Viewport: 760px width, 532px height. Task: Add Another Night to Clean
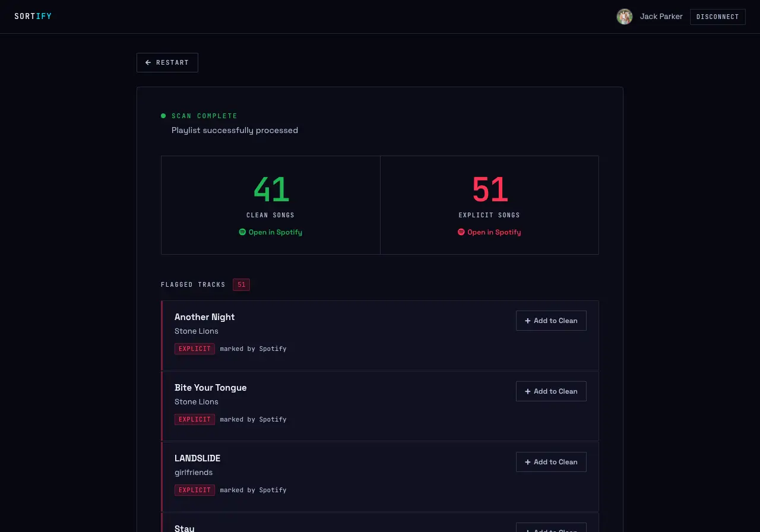551,321
